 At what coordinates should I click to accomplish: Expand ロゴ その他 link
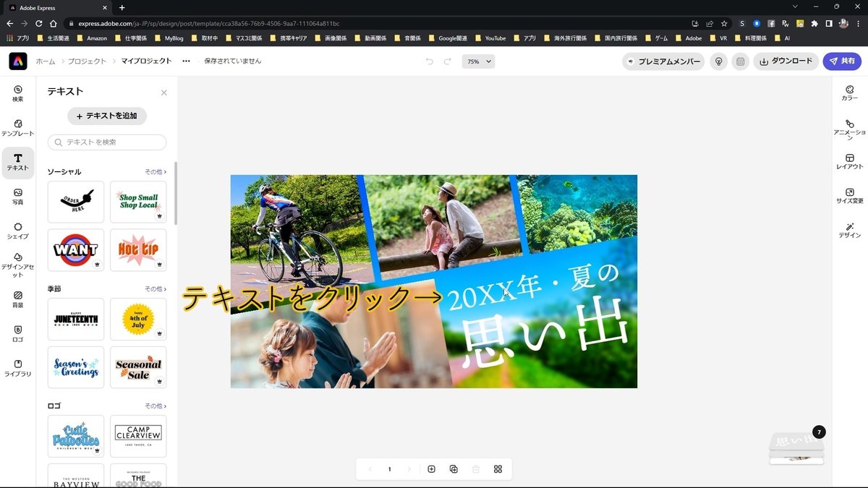click(156, 406)
